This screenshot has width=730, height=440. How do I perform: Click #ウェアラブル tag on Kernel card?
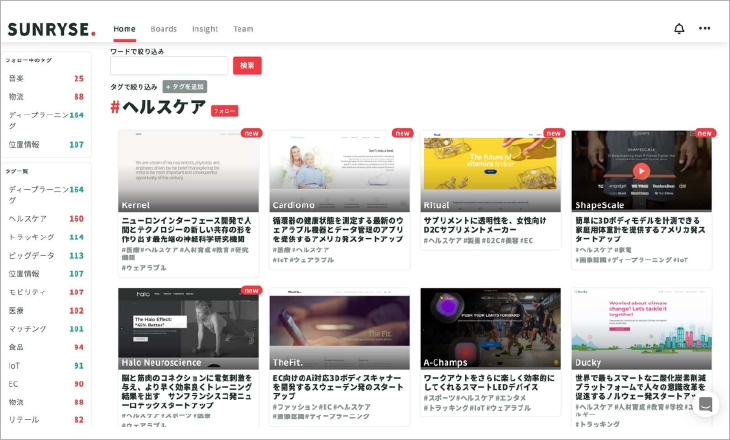pos(144,268)
